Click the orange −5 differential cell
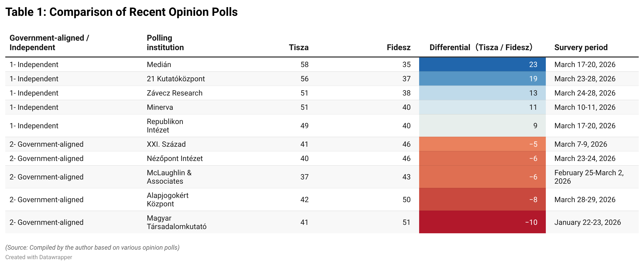 tap(482, 144)
